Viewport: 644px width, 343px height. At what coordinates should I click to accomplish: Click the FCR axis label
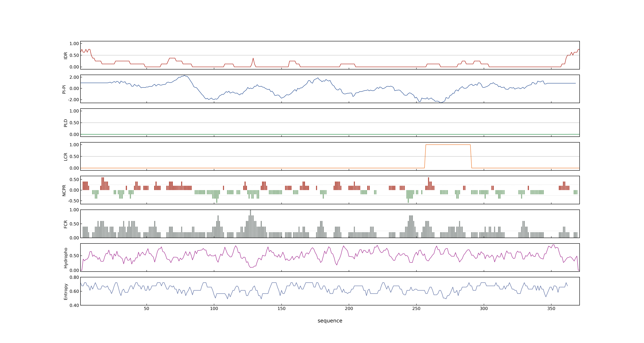tap(66, 224)
